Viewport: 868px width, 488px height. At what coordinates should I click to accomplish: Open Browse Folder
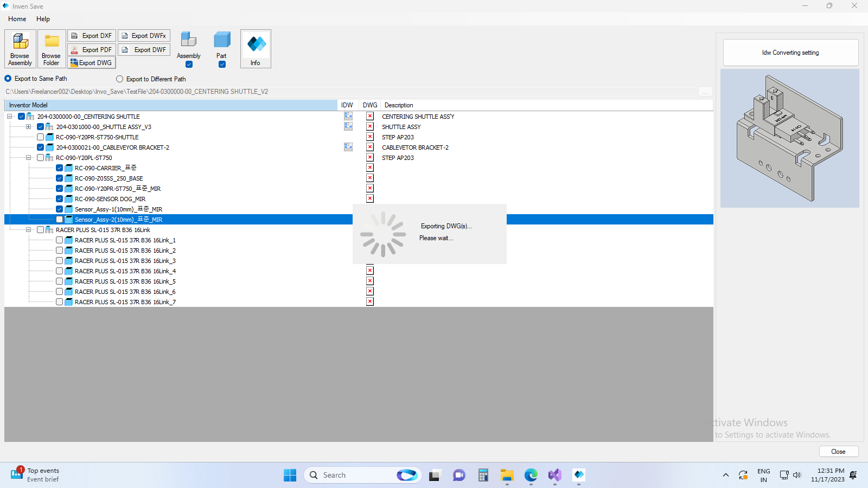coord(52,49)
